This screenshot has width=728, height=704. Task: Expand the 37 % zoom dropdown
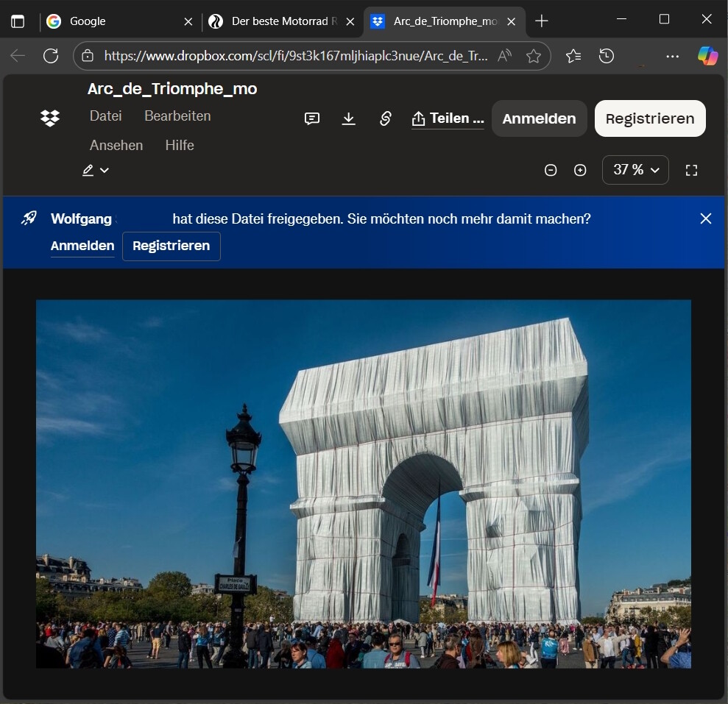pos(635,170)
